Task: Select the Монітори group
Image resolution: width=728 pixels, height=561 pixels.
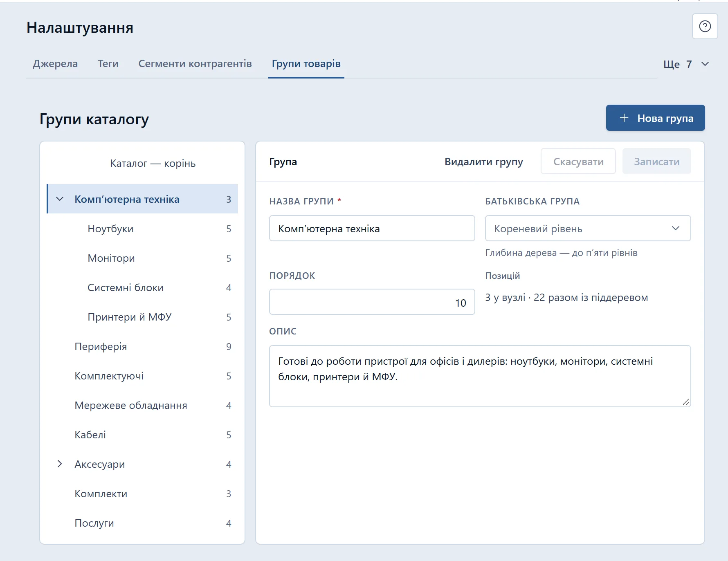Action: (142, 258)
